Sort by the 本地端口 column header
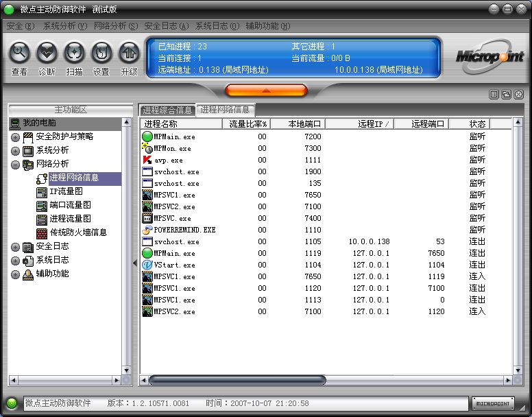 click(x=298, y=124)
